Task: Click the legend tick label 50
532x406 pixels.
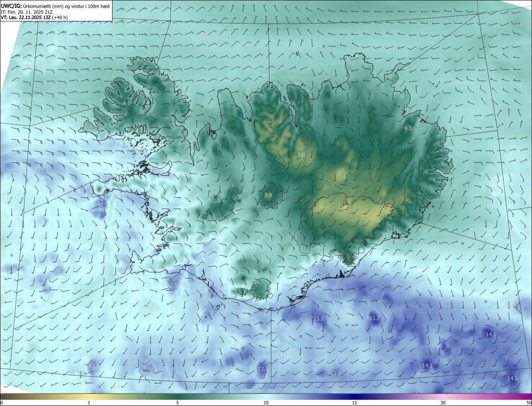Action: click(529, 403)
